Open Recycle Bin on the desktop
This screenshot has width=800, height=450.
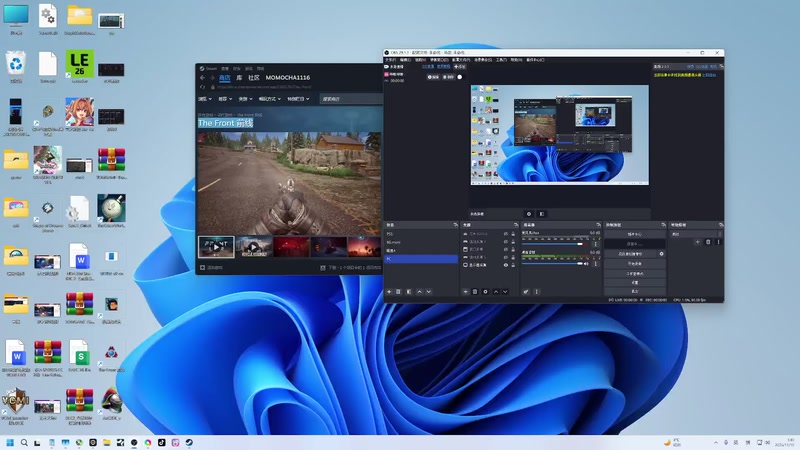pos(16,65)
